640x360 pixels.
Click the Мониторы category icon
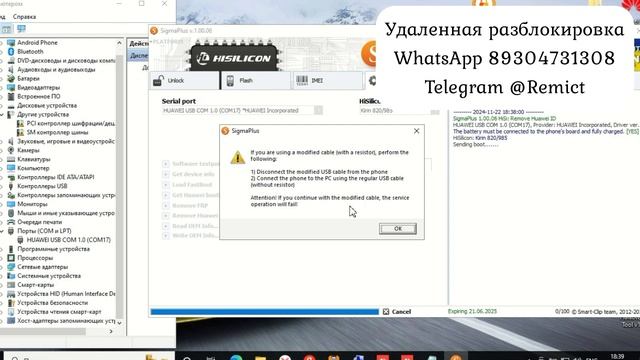pos(11,204)
